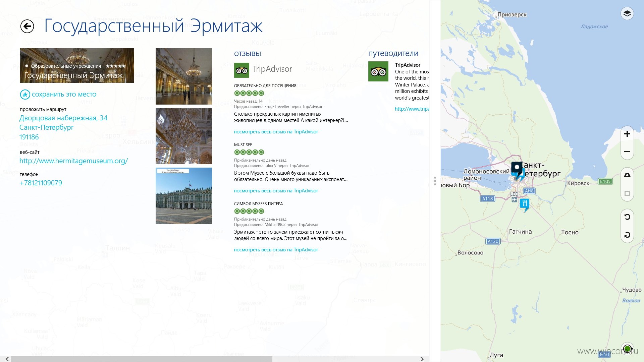Tilt the map view up
This screenshot has width=644, height=362.
[x=627, y=175]
